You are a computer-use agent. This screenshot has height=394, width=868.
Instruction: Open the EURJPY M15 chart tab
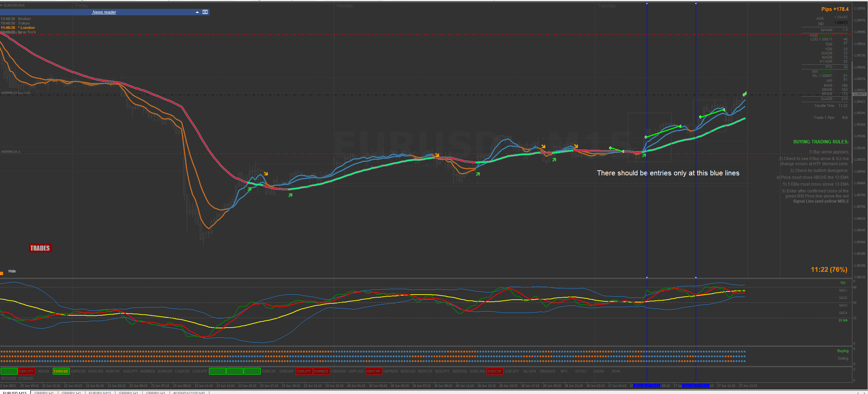click(x=100, y=393)
